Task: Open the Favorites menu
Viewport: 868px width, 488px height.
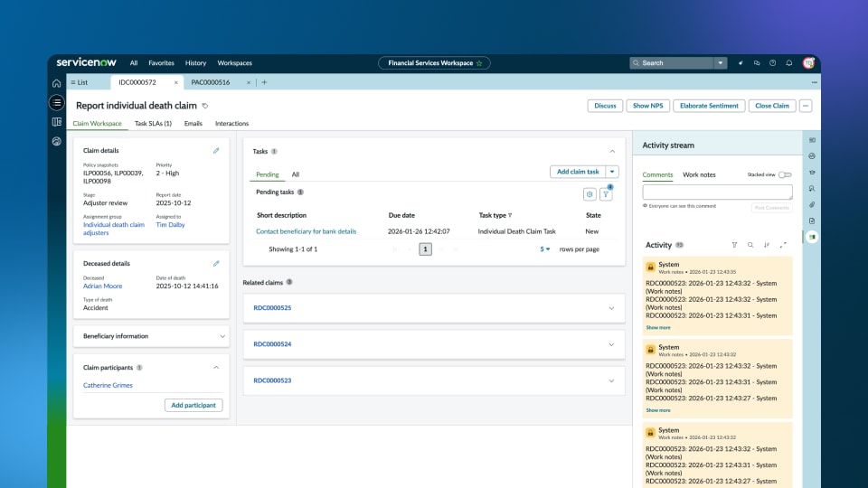Action: coord(161,63)
